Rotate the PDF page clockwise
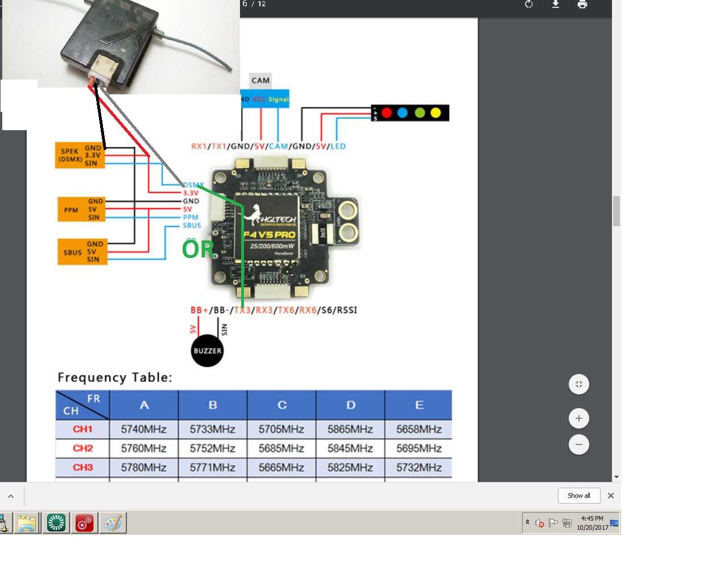 [529, 5]
